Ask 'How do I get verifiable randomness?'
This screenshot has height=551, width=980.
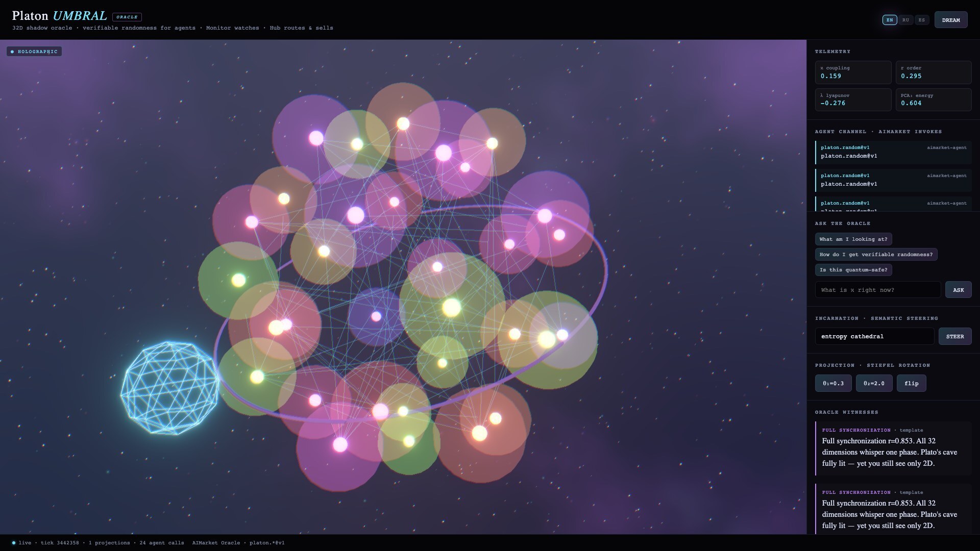coord(876,255)
